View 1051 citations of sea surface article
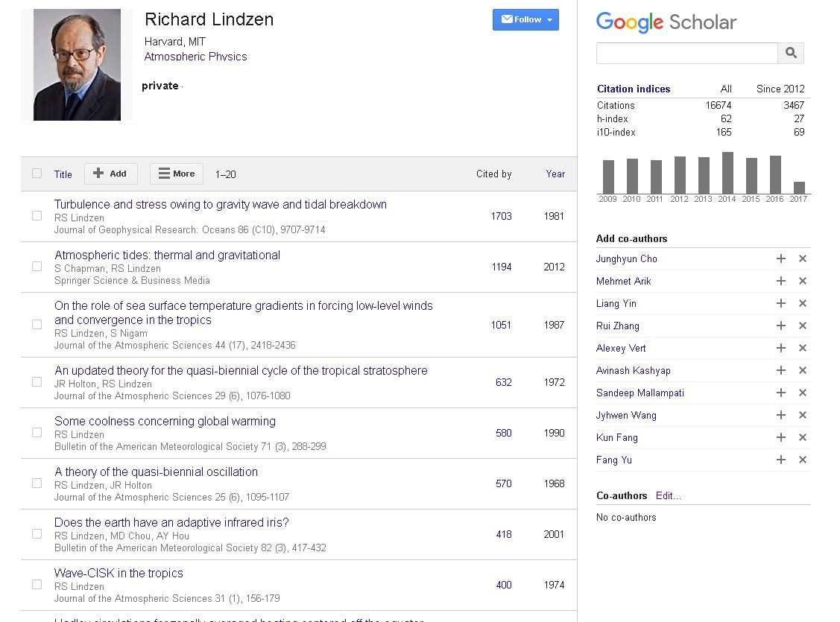 click(x=501, y=325)
